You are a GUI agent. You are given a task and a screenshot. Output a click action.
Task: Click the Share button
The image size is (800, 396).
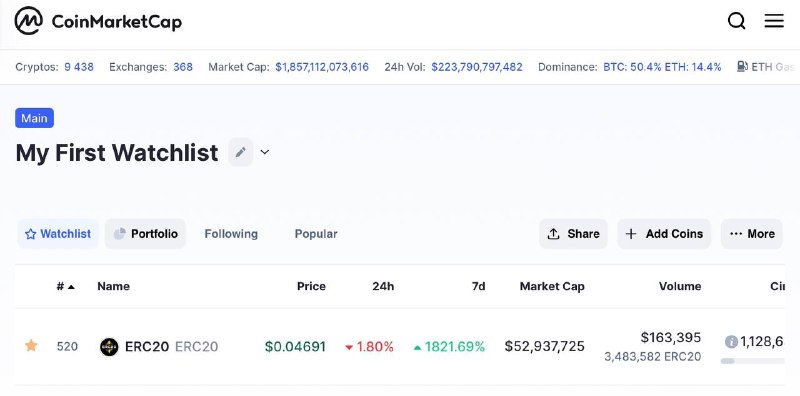pos(573,234)
